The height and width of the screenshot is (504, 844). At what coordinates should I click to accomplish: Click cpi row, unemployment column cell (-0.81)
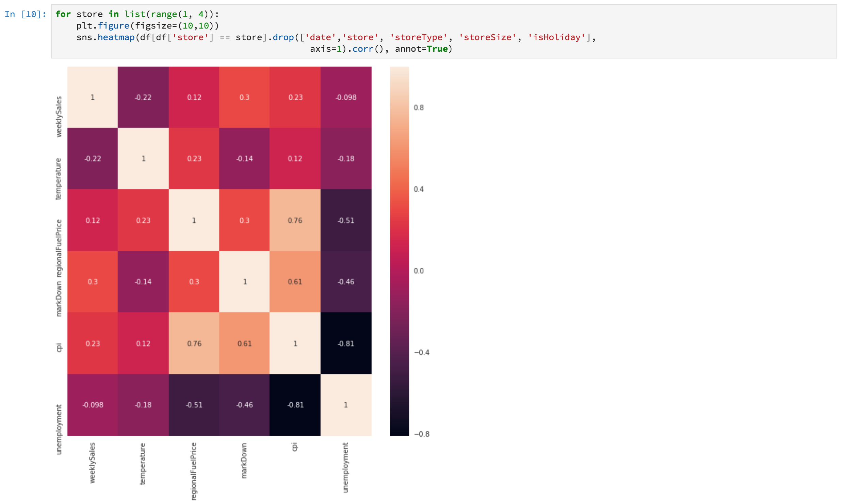(x=346, y=343)
